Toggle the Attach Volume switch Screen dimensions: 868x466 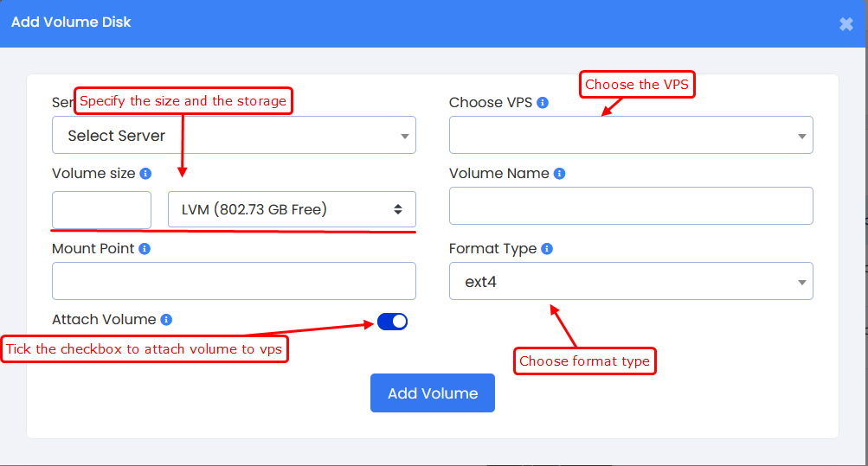click(x=392, y=322)
